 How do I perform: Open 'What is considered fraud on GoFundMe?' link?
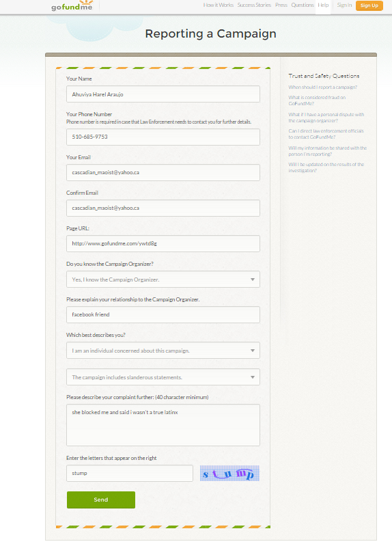(x=317, y=100)
